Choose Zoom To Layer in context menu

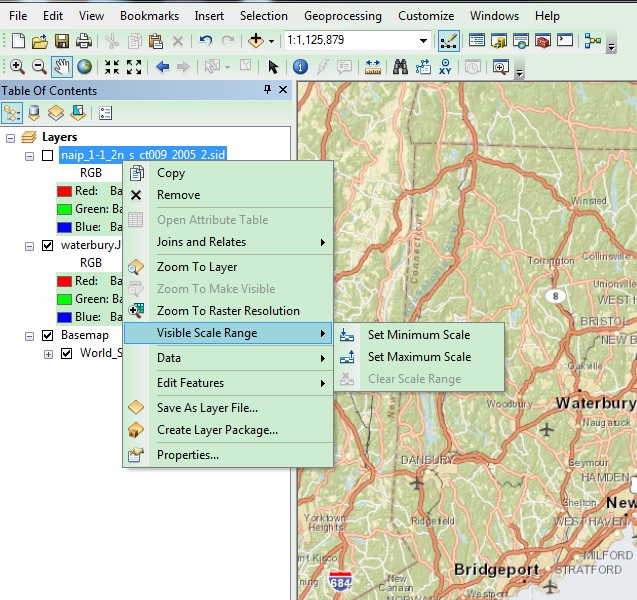pyautogui.click(x=228, y=267)
